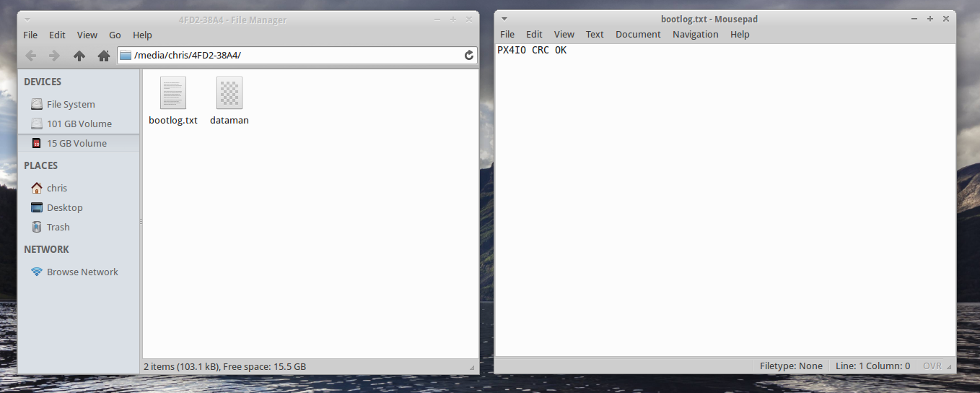Open the Mousepad window menu arrow
The height and width of the screenshot is (393, 980).
(x=504, y=20)
